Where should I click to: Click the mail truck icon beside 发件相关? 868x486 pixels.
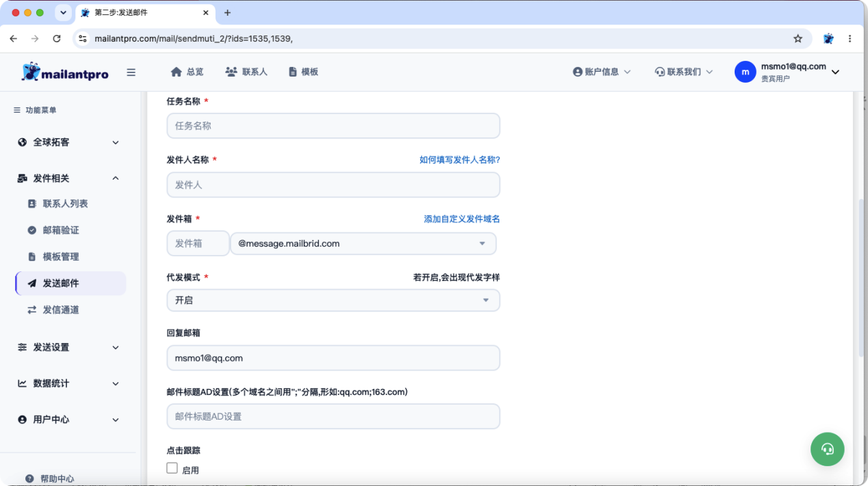[x=22, y=178]
